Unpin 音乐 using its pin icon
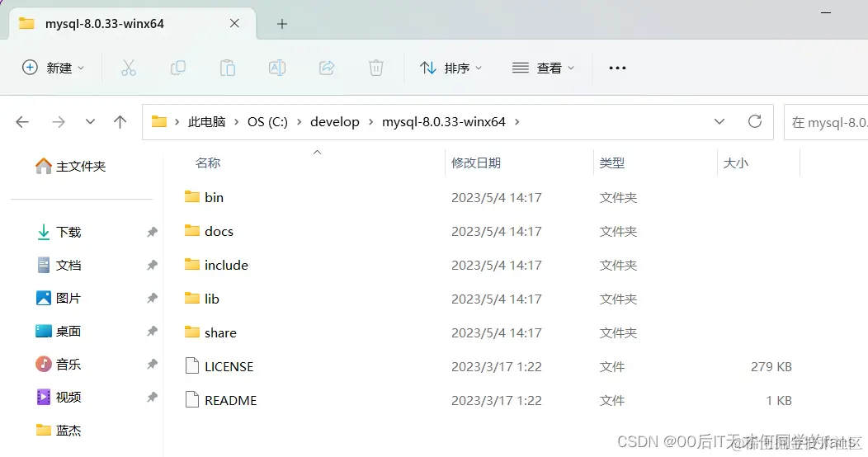Screen dimensions: 868x457 (152, 364)
